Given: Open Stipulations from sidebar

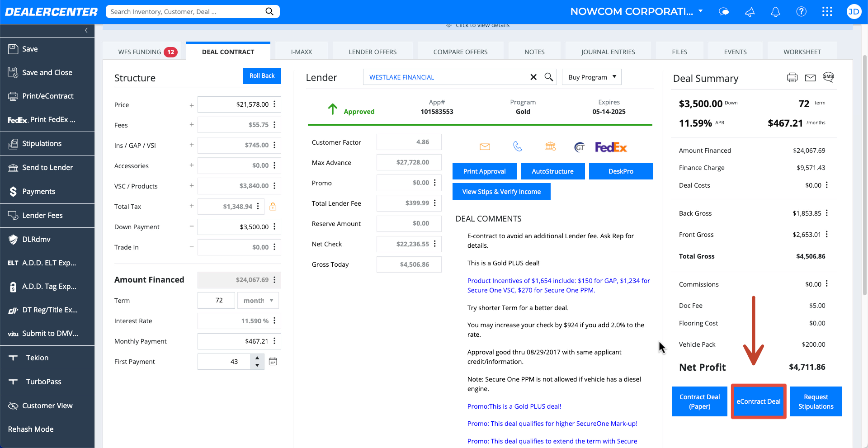Looking at the screenshot, I should [47, 143].
